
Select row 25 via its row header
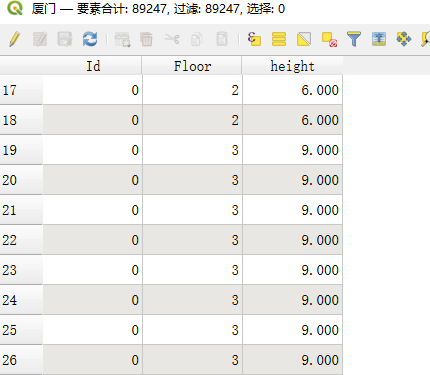click(x=21, y=330)
